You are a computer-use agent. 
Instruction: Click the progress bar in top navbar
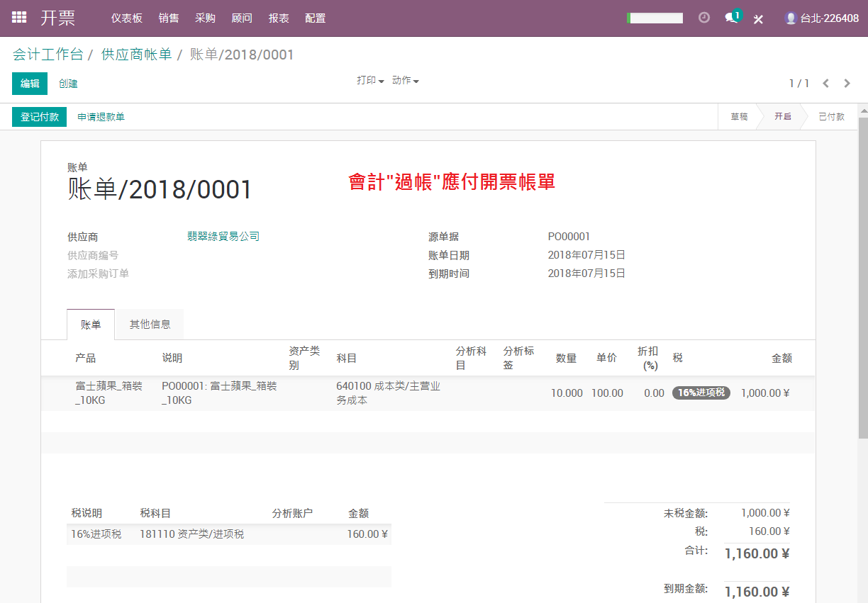[655, 18]
